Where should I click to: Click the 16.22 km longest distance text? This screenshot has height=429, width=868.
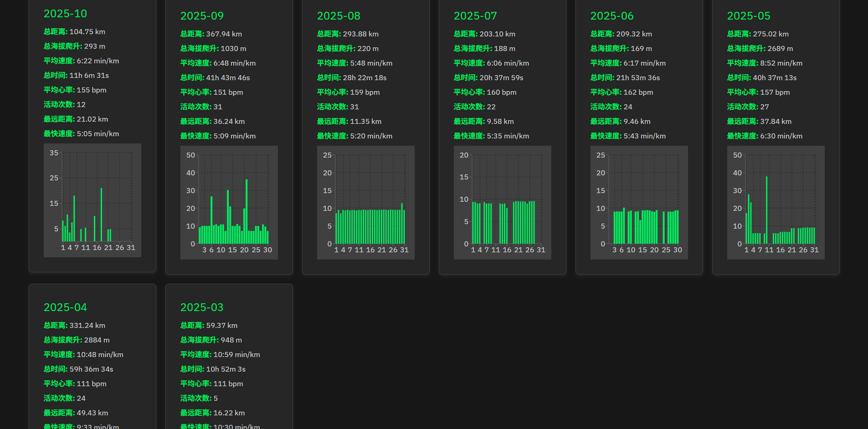(212, 413)
